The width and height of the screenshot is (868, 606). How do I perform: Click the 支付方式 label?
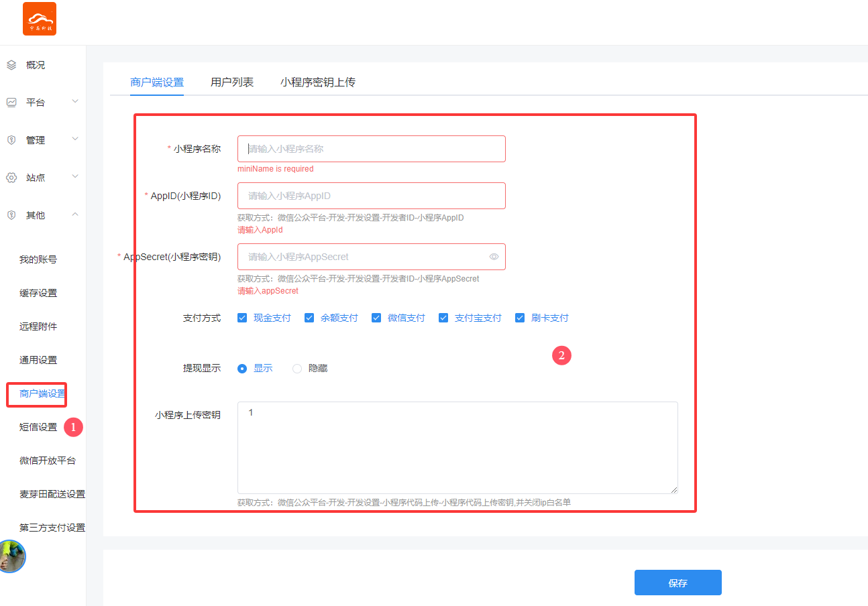click(202, 318)
